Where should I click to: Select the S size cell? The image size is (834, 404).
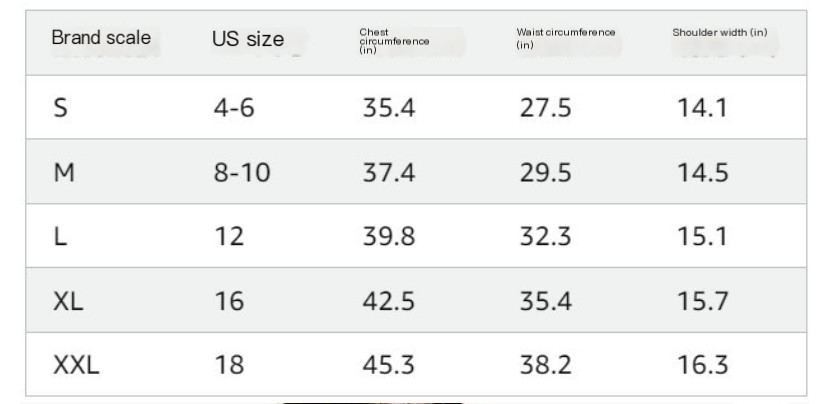(x=61, y=108)
